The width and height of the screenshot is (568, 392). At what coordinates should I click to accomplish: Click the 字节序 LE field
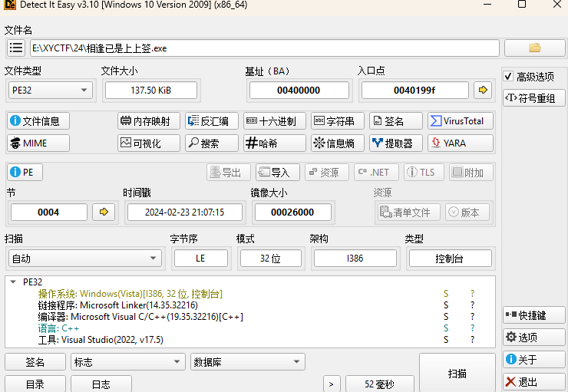(x=201, y=258)
